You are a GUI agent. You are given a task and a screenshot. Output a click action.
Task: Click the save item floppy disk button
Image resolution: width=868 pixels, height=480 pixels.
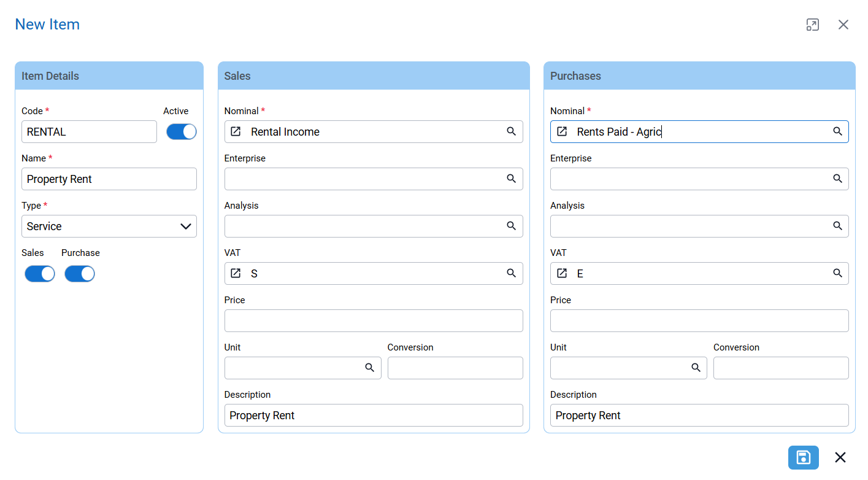point(803,457)
